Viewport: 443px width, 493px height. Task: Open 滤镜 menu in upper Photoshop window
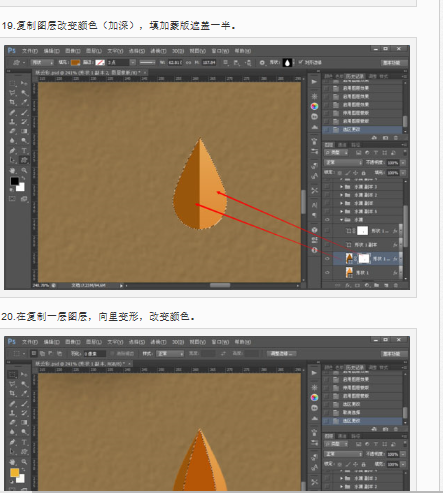point(158,51)
